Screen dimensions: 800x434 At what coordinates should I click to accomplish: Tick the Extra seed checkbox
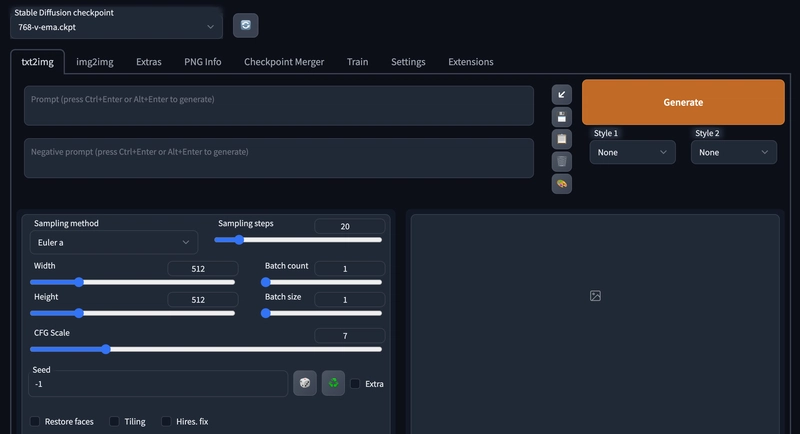[x=355, y=384]
